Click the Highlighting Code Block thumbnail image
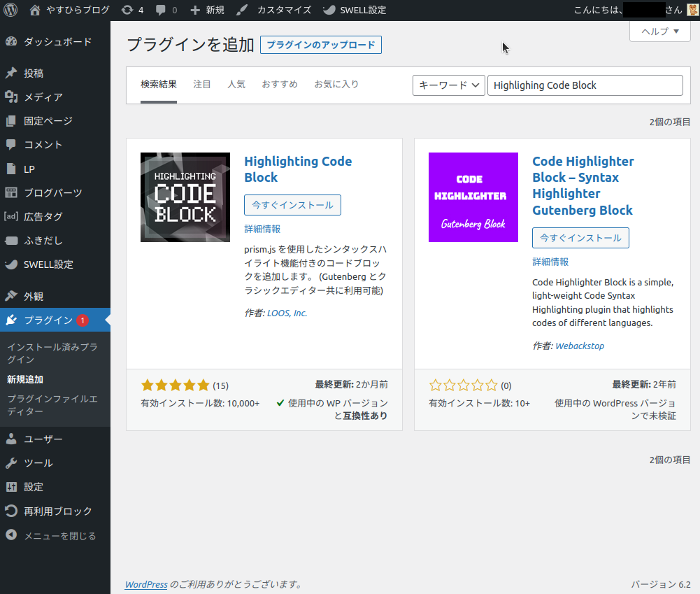 (185, 197)
